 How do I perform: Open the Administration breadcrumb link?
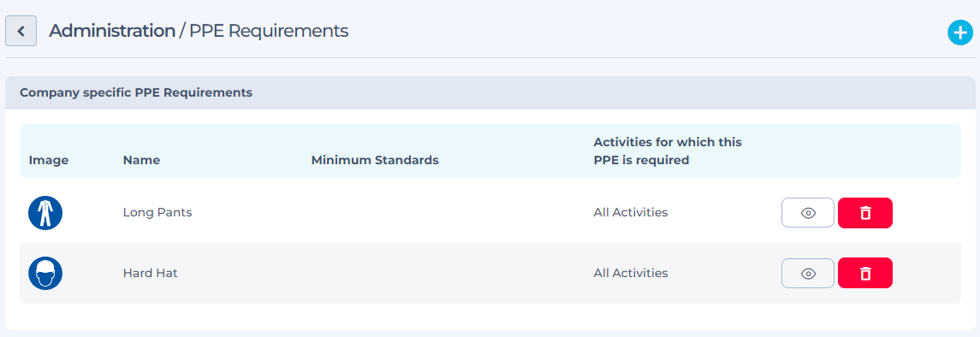coord(112,31)
